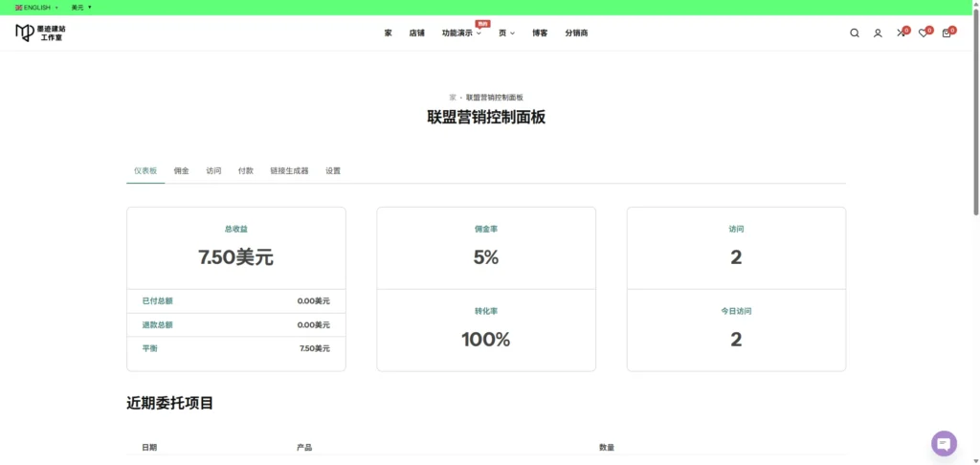This screenshot has width=980, height=465.
Task: Open the shopping cart icon
Action: pyautogui.click(x=947, y=33)
